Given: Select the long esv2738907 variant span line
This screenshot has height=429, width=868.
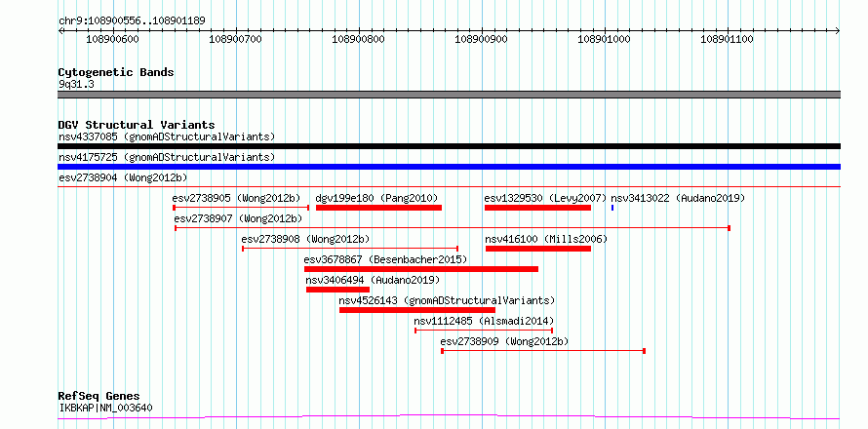Looking at the screenshot, I should pyautogui.click(x=453, y=228).
